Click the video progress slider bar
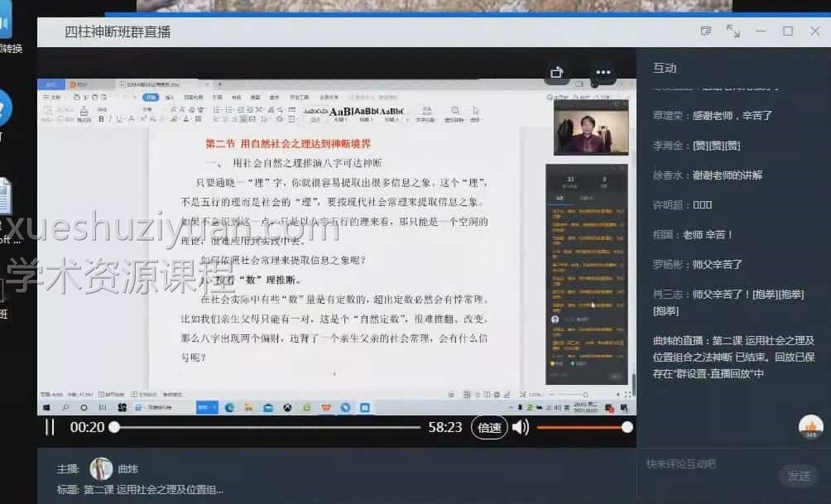The image size is (831, 504). [265, 427]
